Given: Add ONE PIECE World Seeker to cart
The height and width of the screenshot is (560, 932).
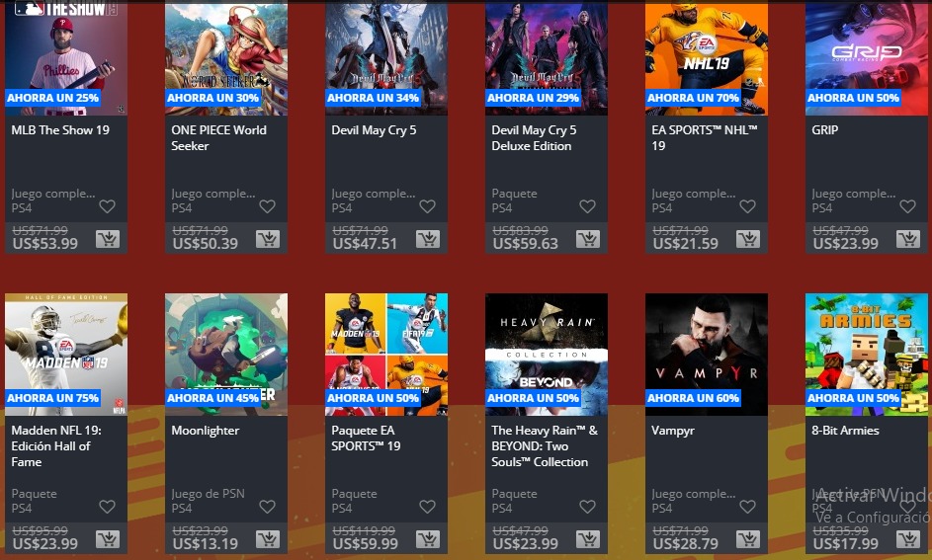Looking at the screenshot, I should click(x=268, y=239).
